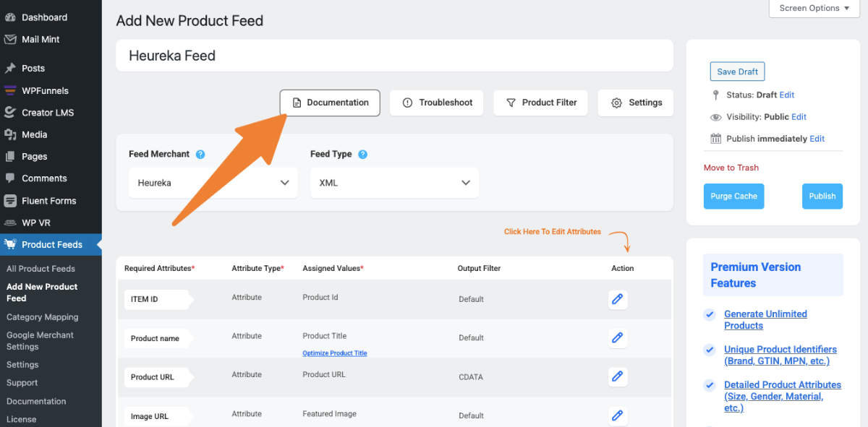Edit the Product URL attribute row
868x427 pixels.
coord(617,376)
